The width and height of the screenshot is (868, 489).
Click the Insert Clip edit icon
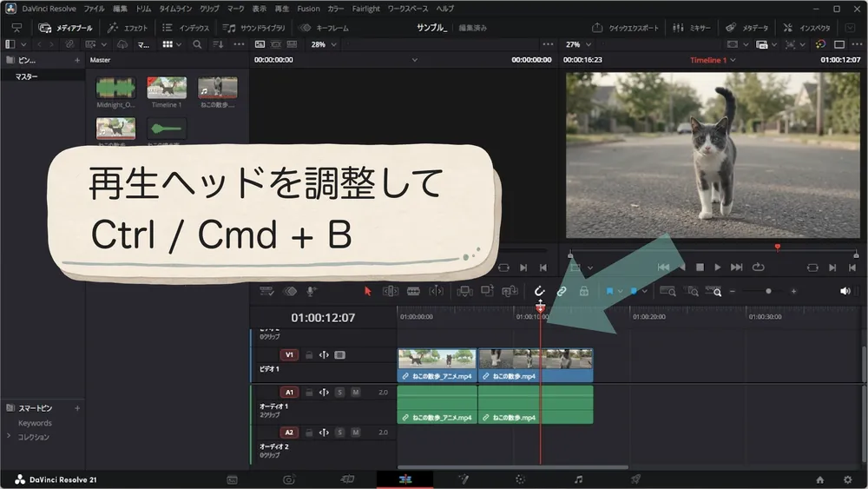point(464,291)
